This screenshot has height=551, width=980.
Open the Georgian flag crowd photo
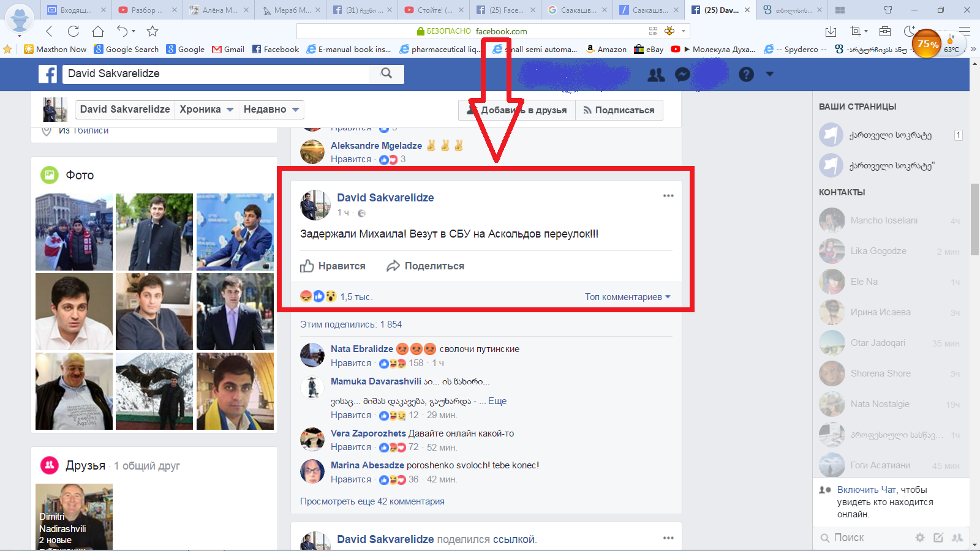(x=74, y=232)
